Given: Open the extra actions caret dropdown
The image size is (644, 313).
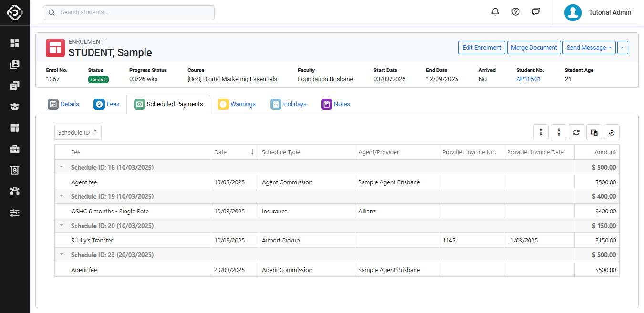Looking at the screenshot, I should click(623, 48).
